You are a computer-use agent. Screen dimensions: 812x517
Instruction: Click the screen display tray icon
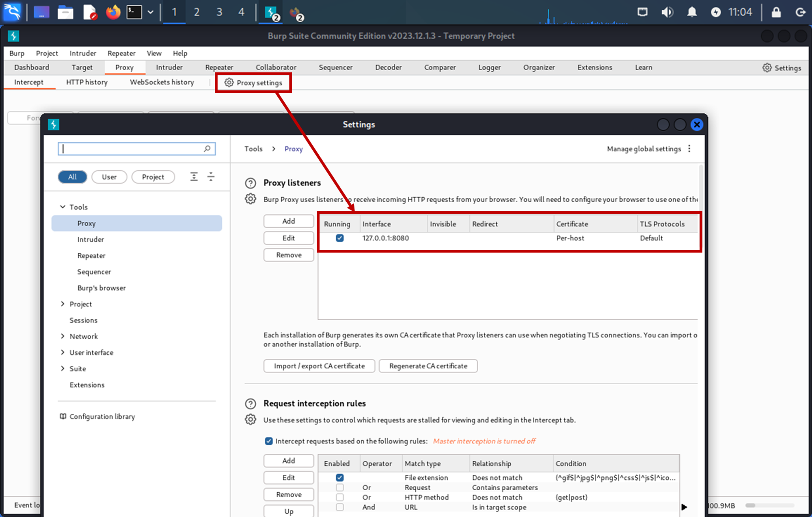coord(642,12)
